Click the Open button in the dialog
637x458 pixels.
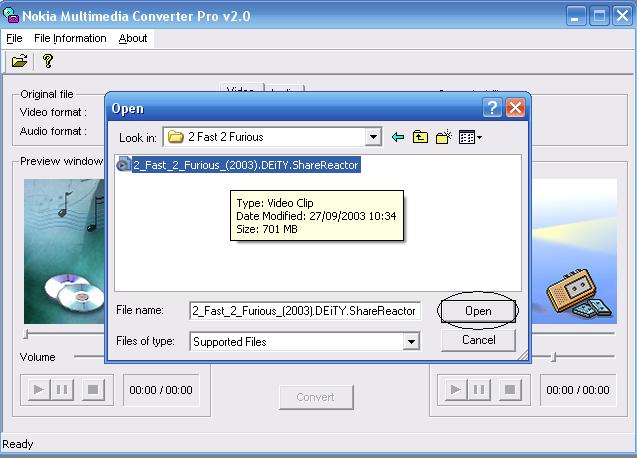pyautogui.click(x=478, y=312)
